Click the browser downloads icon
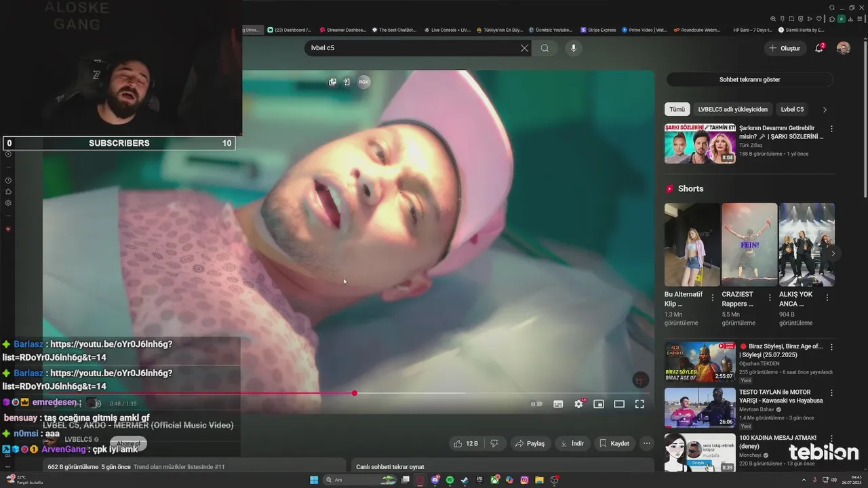The image size is (868, 488). click(850, 19)
